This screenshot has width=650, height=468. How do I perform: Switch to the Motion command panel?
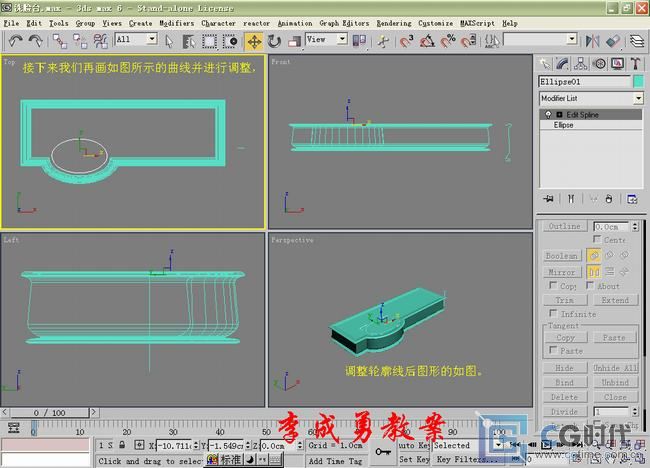pyautogui.click(x=599, y=63)
